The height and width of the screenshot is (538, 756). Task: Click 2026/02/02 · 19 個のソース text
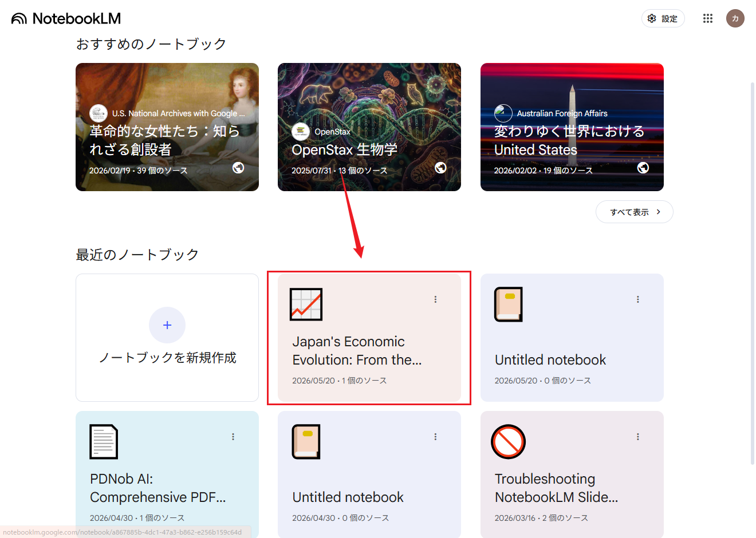click(544, 171)
